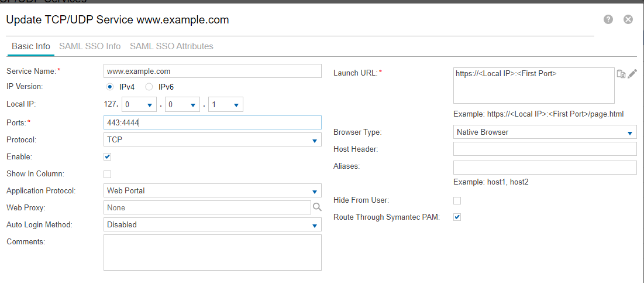The width and height of the screenshot is (644, 283).
Task: Click the Web Proxy search magnifier icon
Action: tap(317, 207)
